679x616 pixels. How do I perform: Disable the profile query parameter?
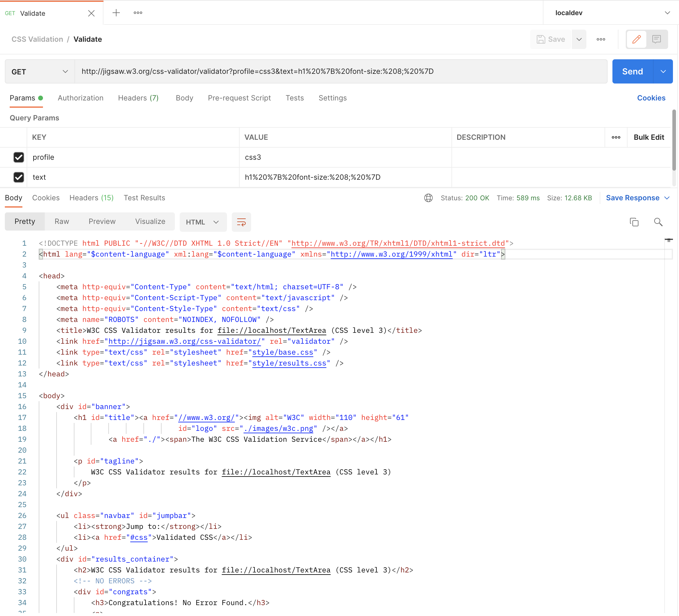pos(19,157)
